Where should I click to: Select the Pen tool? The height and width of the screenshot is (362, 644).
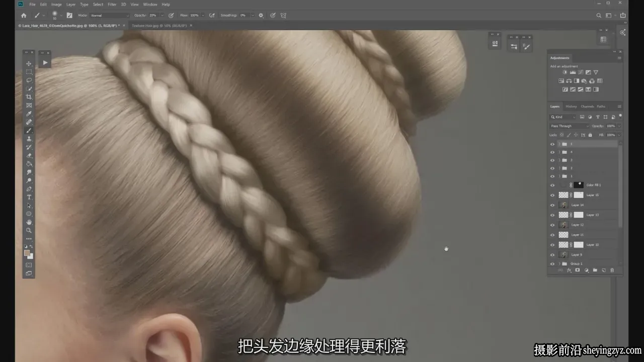[29, 189]
